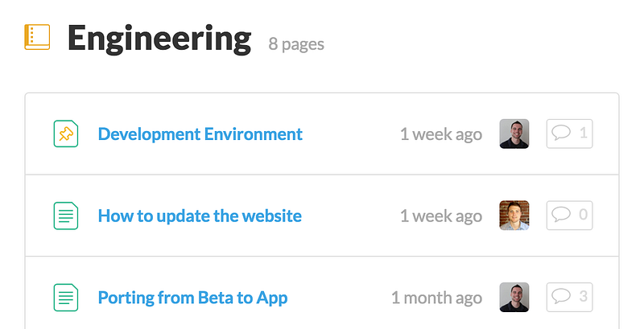Click the Engineering notebook title
Image resolution: width=644 pixels, height=329 pixels.
[159, 39]
